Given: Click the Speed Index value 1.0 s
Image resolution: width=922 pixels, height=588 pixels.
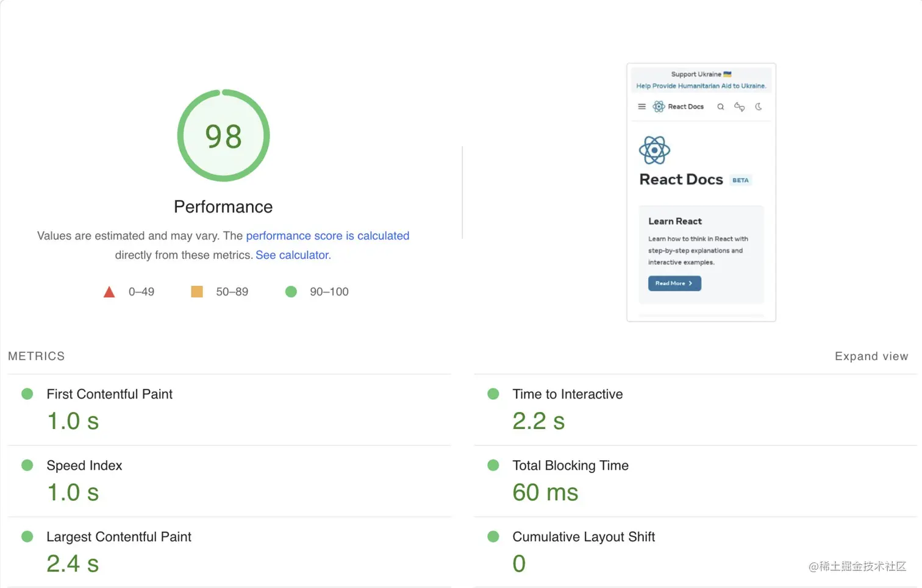Looking at the screenshot, I should coord(73,493).
